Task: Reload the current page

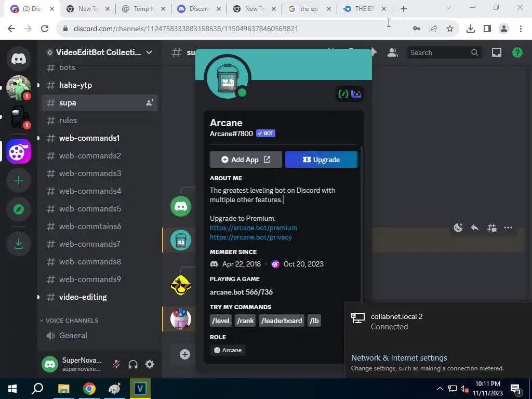Action: click(45, 29)
